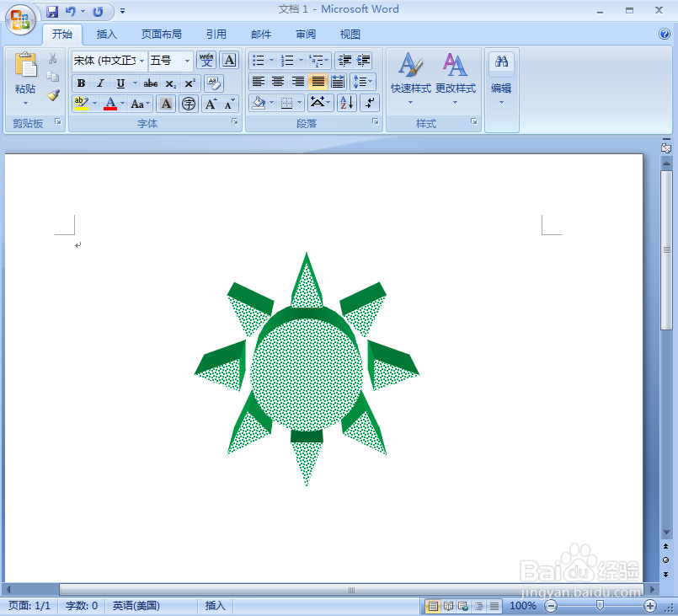Grow the font size
The image size is (678, 616).
[x=211, y=104]
